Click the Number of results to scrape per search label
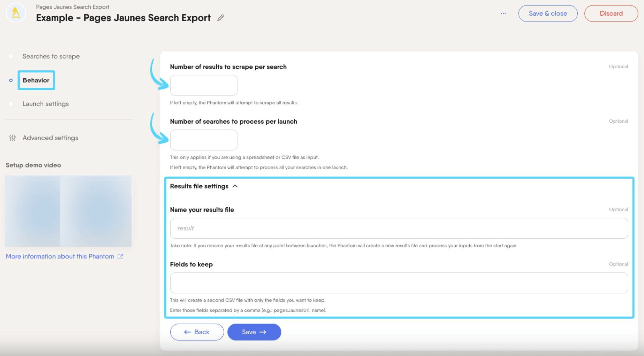The image size is (644, 356). 228,67
